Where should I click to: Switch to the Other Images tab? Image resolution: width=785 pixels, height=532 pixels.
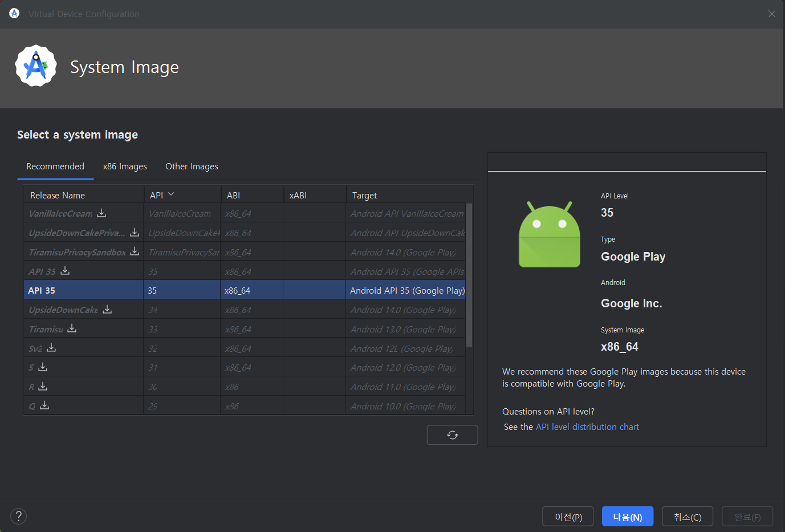click(x=192, y=166)
